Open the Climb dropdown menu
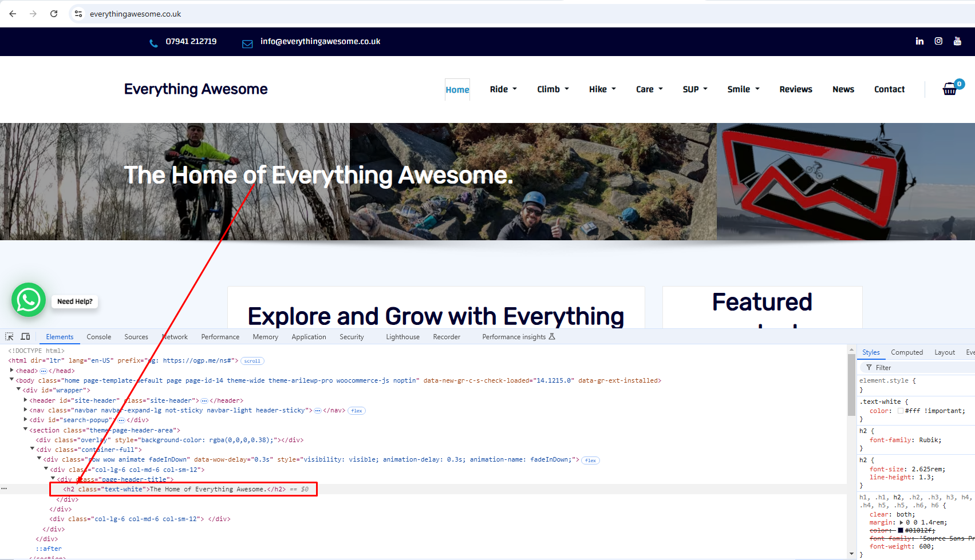The image size is (975, 560). (553, 89)
